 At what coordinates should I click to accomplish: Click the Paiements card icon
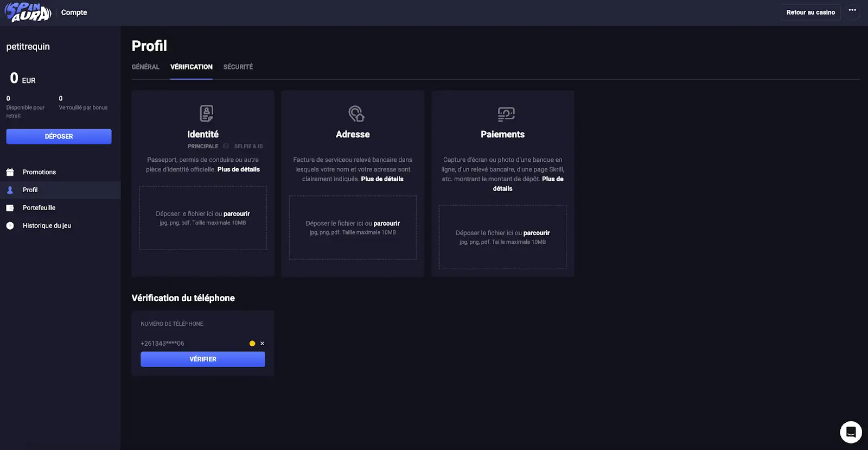pyautogui.click(x=506, y=114)
